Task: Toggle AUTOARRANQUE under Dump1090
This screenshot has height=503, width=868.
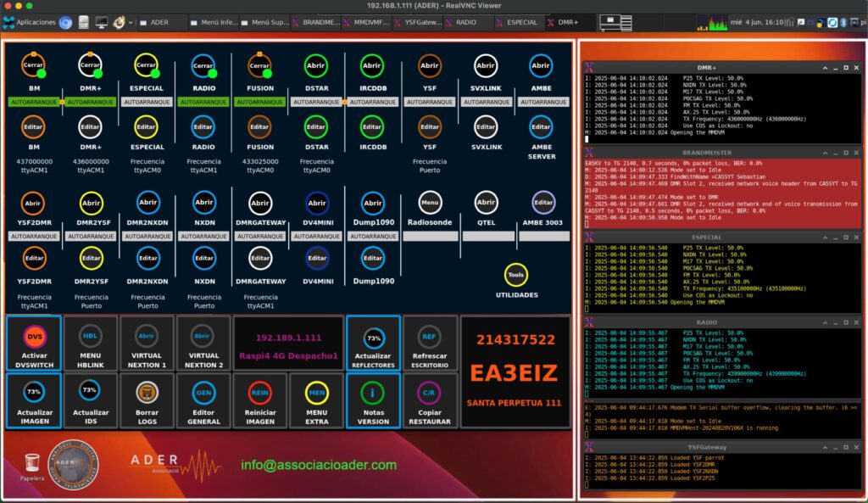Action: 373,236
